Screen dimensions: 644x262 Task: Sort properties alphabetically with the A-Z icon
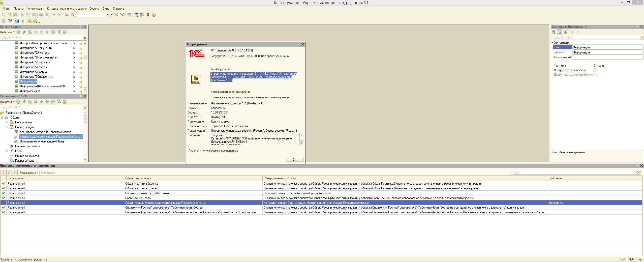click(x=554, y=32)
